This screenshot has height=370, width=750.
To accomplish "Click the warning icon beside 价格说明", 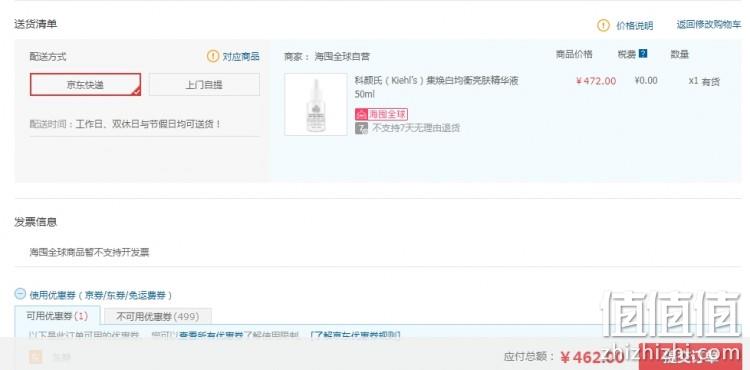I will pyautogui.click(x=603, y=25).
